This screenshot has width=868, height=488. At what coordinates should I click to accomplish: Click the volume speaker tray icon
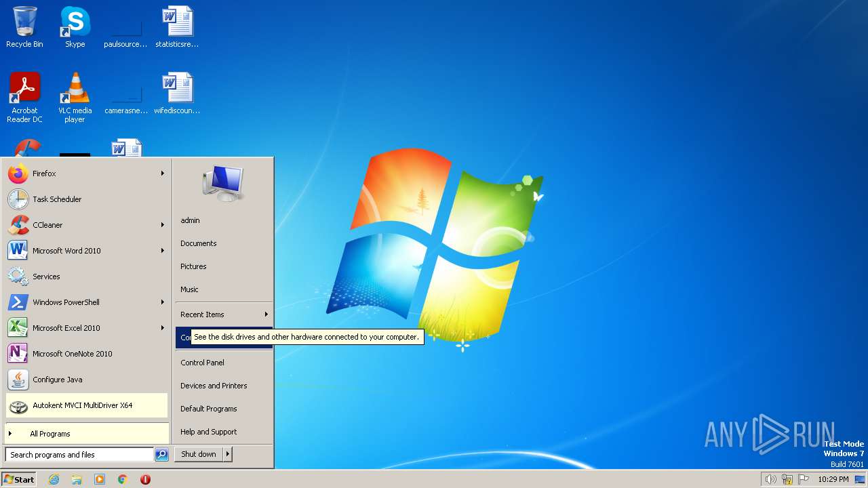tap(770, 479)
